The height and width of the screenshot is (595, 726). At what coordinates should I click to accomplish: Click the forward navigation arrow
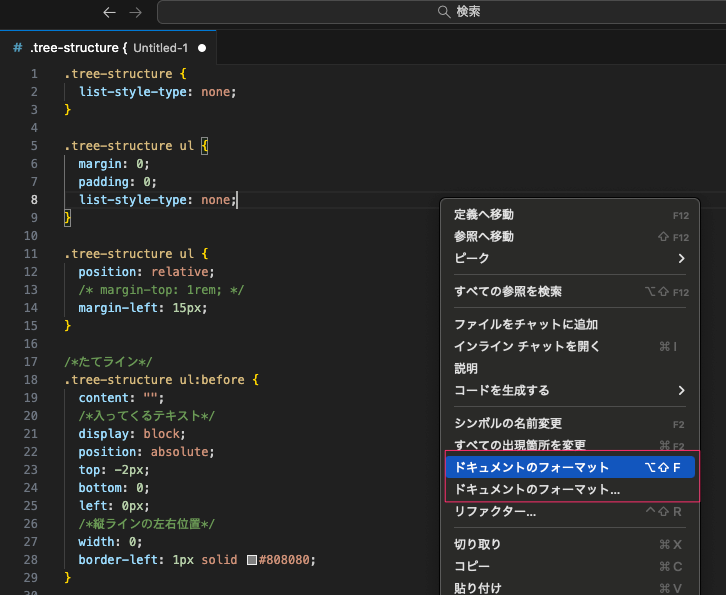click(x=135, y=12)
